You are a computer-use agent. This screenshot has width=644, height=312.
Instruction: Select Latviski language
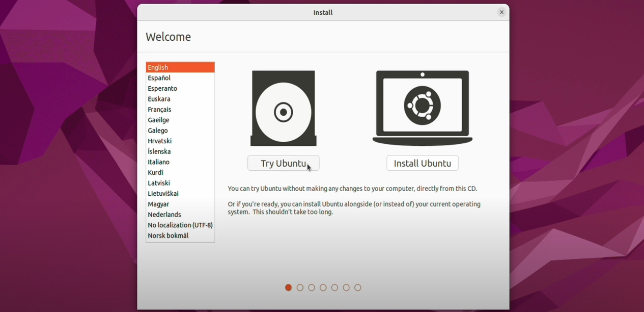pyautogui.click(x=180, y=183)
